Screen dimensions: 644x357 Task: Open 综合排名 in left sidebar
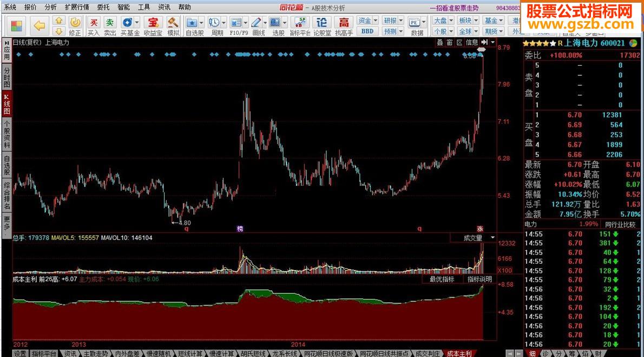click(x=6, y=196)
